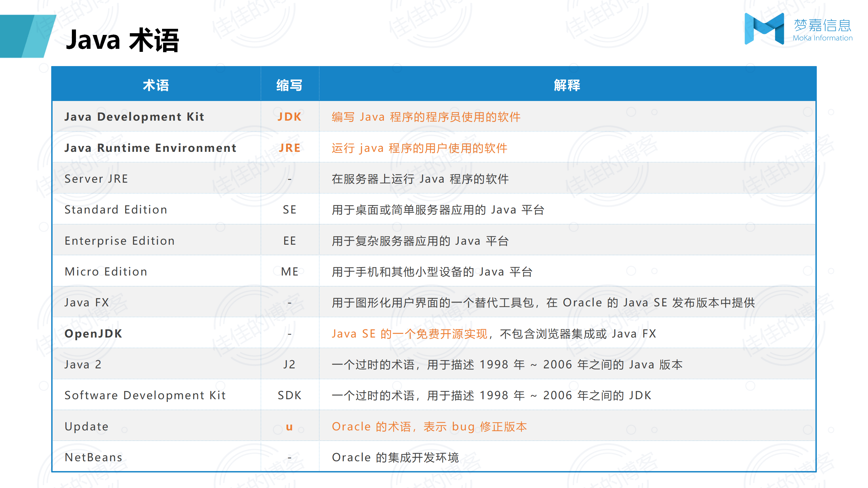Click the 解释 column header
868x488 pixels.
tap(567, 85)
